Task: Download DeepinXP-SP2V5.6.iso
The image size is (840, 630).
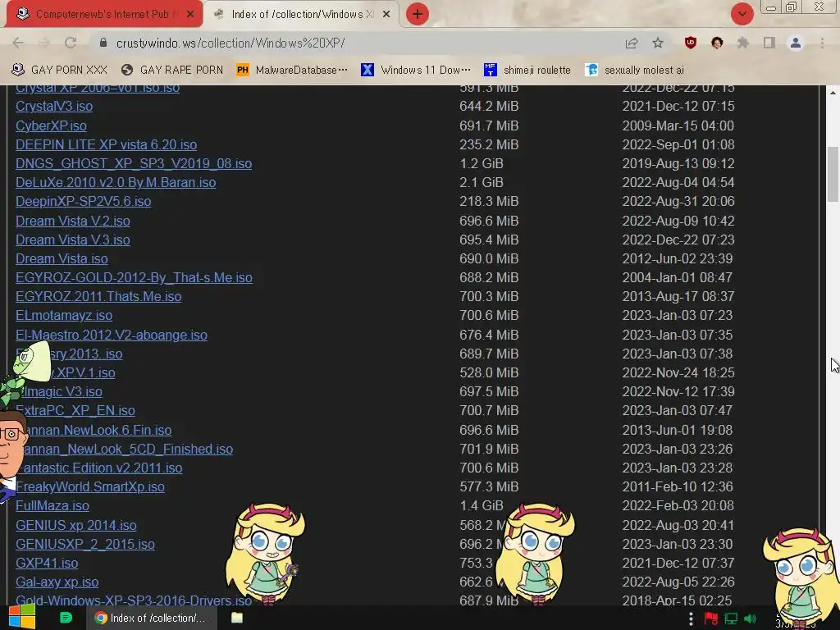Action: (x=83, y=201)
